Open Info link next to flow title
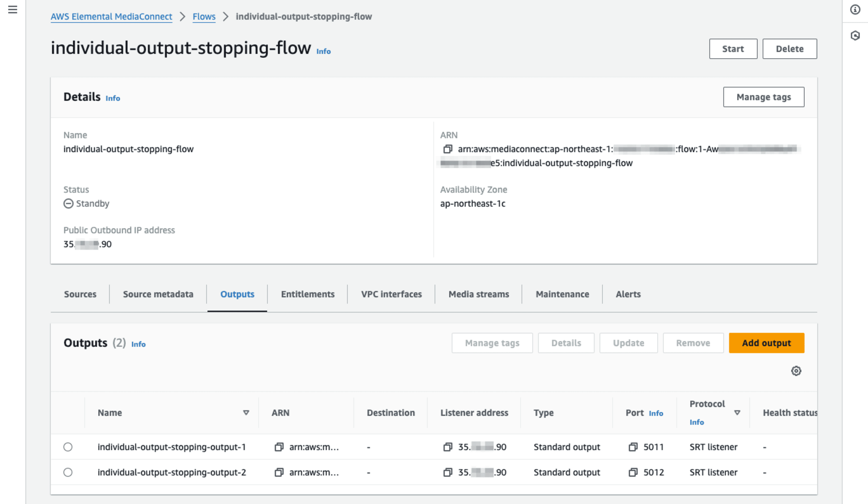 pos(323,51)
